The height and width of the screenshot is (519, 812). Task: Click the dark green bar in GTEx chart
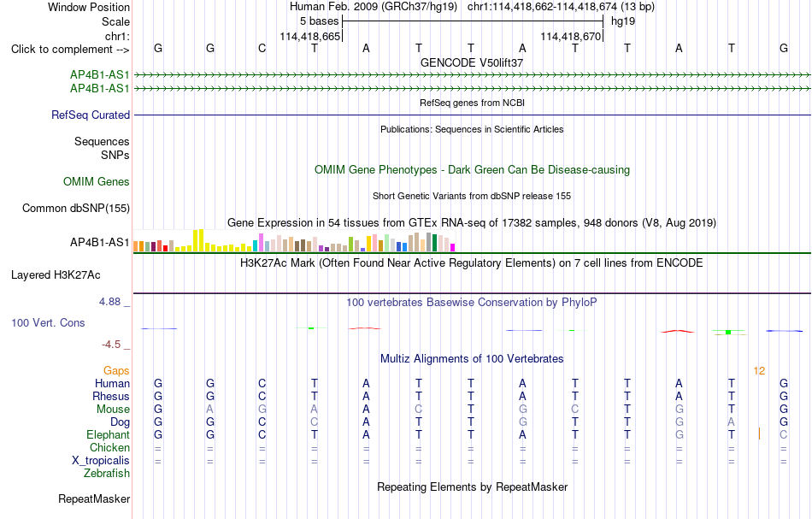point(434,243)
